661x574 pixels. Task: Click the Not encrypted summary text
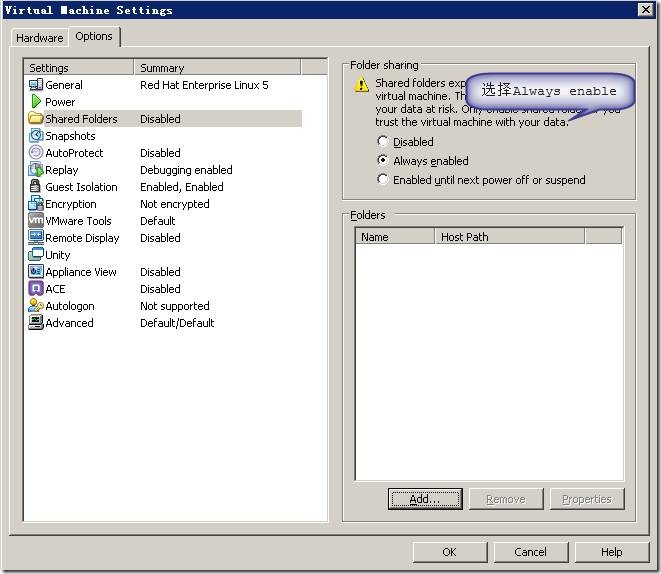pos(175,204)
